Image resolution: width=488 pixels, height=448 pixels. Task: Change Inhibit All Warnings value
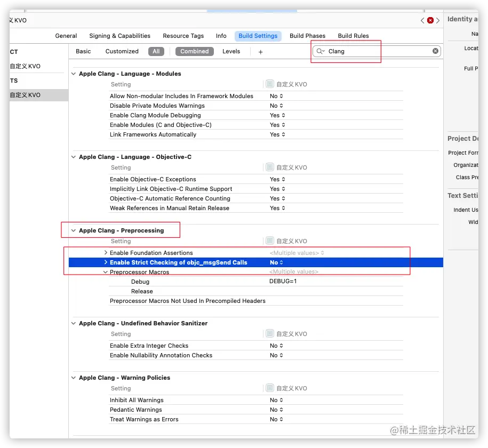(x=276, y=400)
